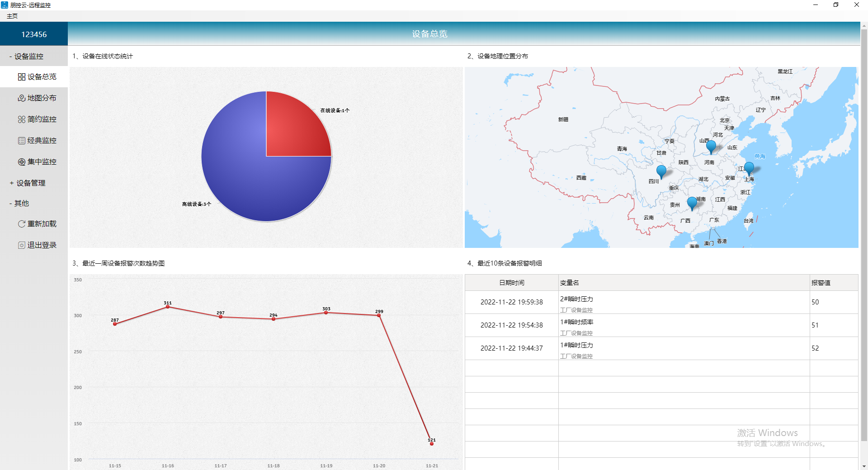Click the vertical scrollbar down arrow

click(x=864, y=466)
